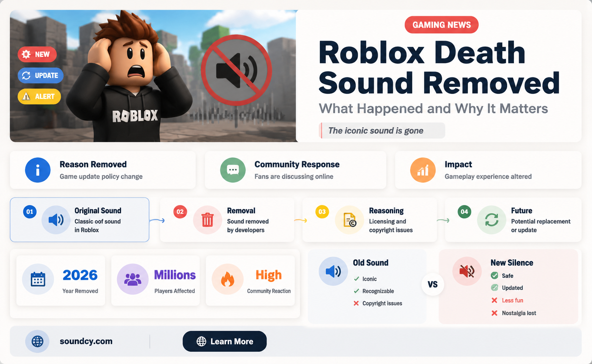Click the red trash can Removal icon

tap(207, 220)
